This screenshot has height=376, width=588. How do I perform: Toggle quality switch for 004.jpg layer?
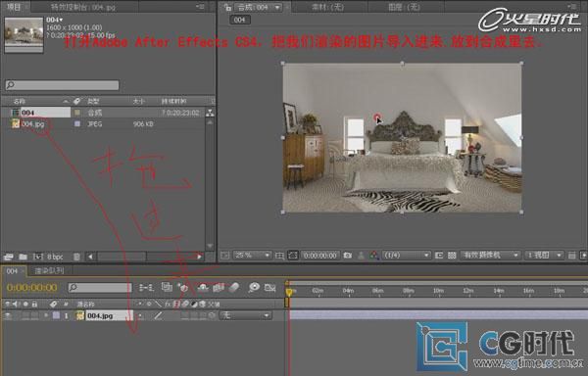[x=158, y=315]
